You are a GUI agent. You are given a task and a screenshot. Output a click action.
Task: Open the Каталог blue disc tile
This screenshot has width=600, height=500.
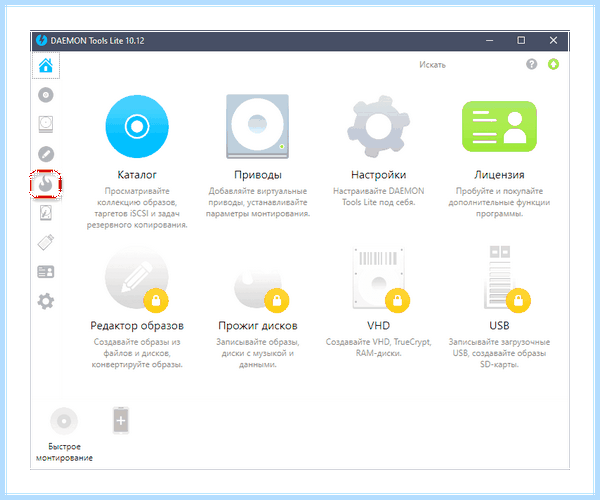(x=137, y=127)
